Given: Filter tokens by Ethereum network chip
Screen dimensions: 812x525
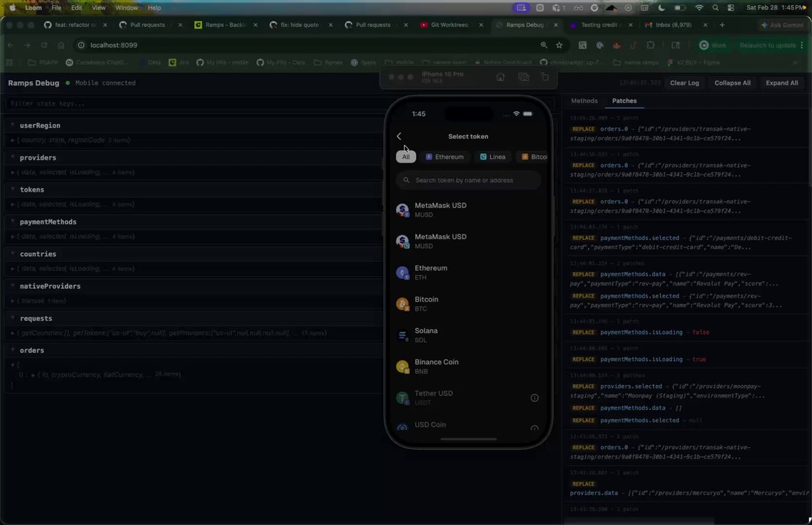Looking at the screenshot, I should pos(444,157).
